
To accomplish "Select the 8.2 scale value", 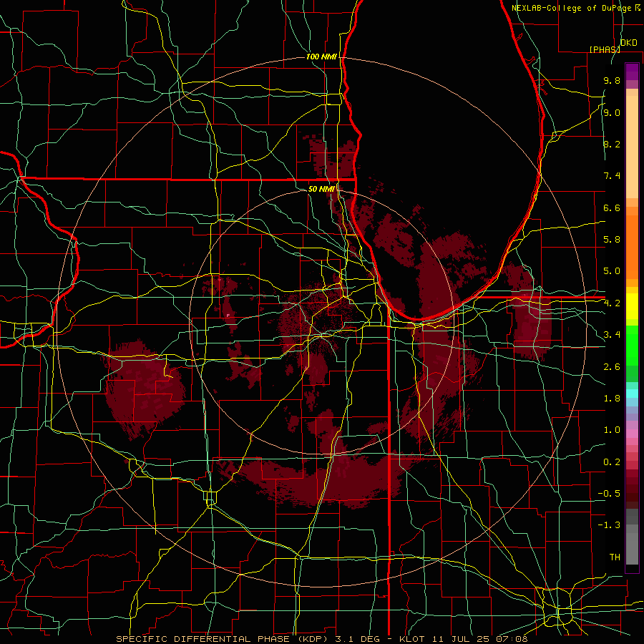I will coord(612,144).
